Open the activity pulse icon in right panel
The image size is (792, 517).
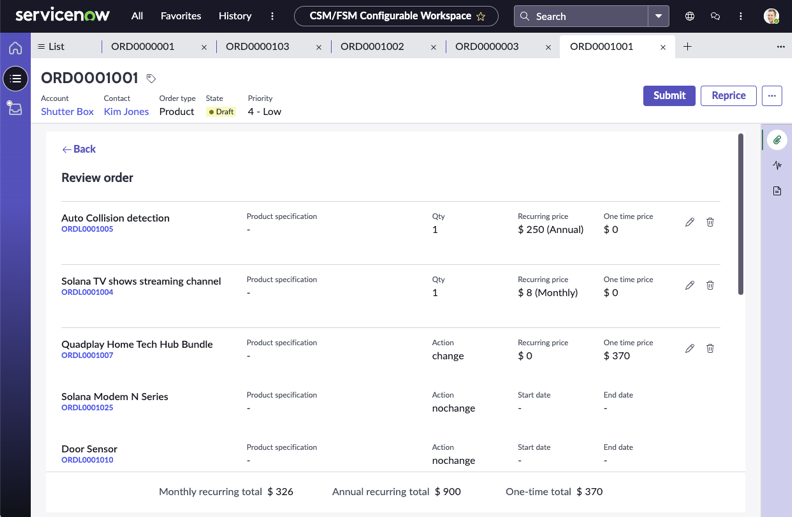point(777,165)
